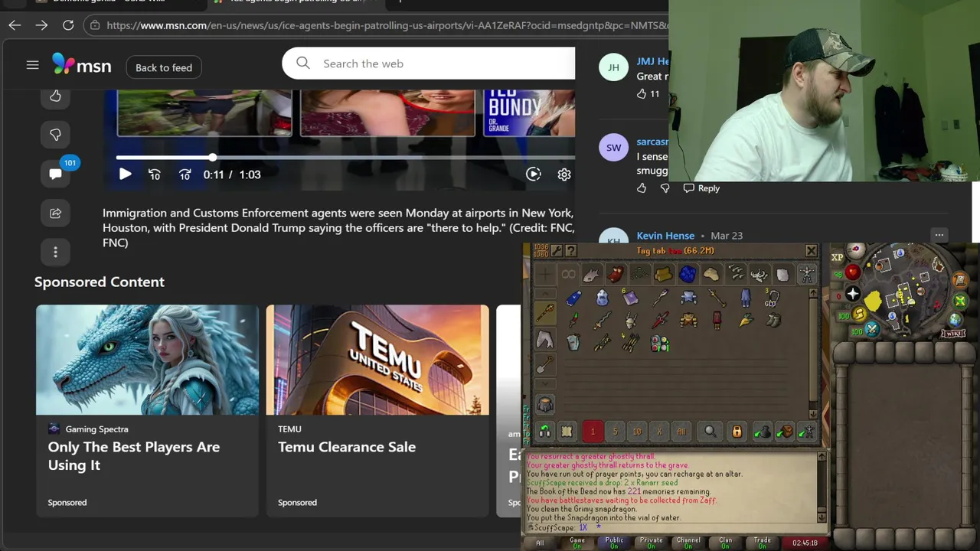Viewport: 980px width, 551px height.
Task: Open the next-video autoplay control
Action: (534, 174)
